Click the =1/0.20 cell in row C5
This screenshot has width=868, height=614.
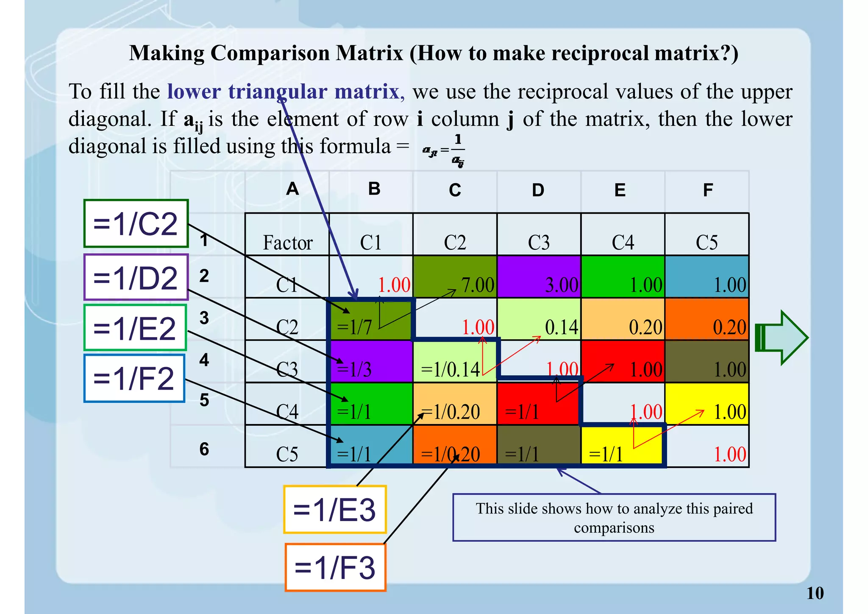click(455, 444)
